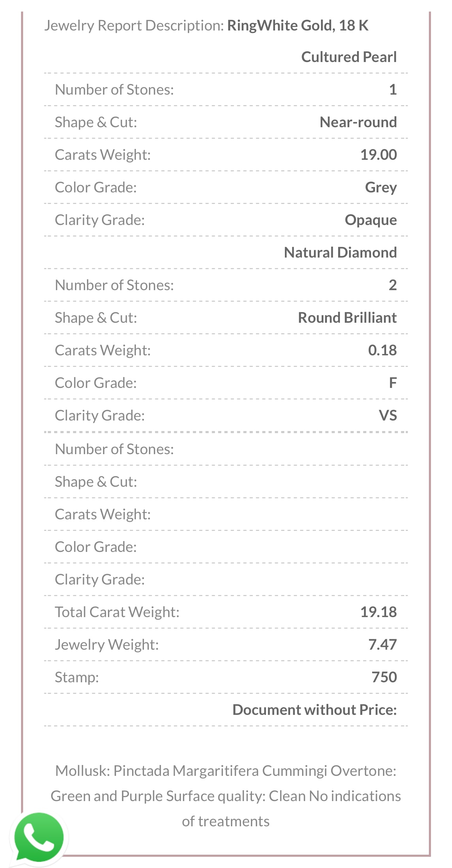Select the Cultured Pearl heading
This screenshot has height=868, width=452.
[x=349, y=57]
